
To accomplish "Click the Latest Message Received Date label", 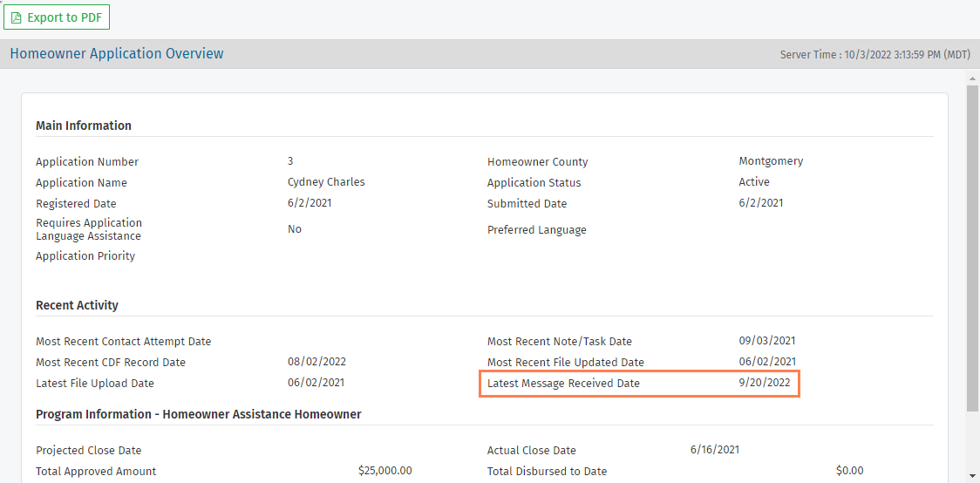I will (x=563, y=384).
